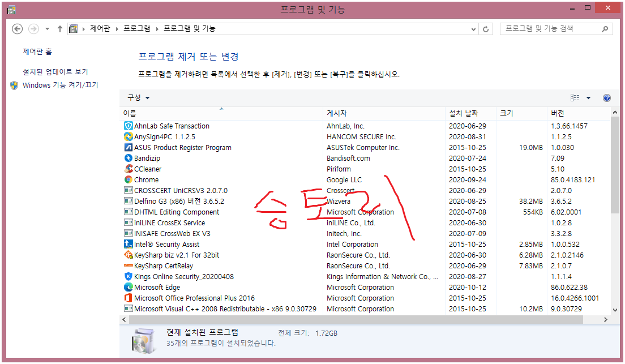The image size is (625, 364).
Task: Click the control panel icon in address bar
Action: pyautogui.click(x=74, y=29)
